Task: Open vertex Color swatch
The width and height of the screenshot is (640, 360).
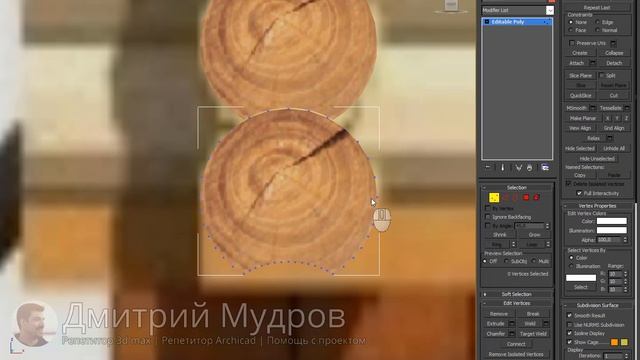Action: tap(611, 221)
